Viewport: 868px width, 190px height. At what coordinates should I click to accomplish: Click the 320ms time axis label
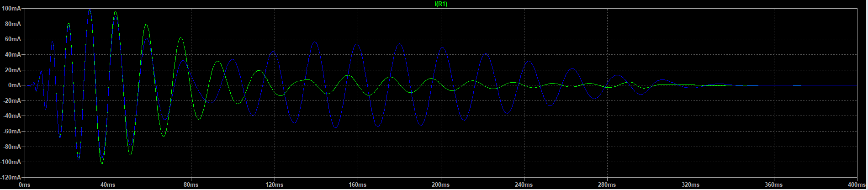pyautogui.click(x=690, y=185)
